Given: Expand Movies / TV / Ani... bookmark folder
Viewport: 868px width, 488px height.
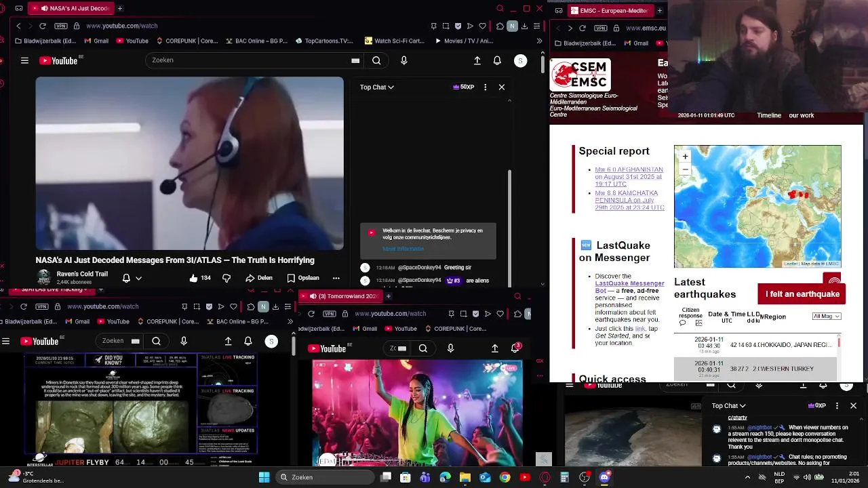Looking at the screenshot, I should tap(465, 41).
